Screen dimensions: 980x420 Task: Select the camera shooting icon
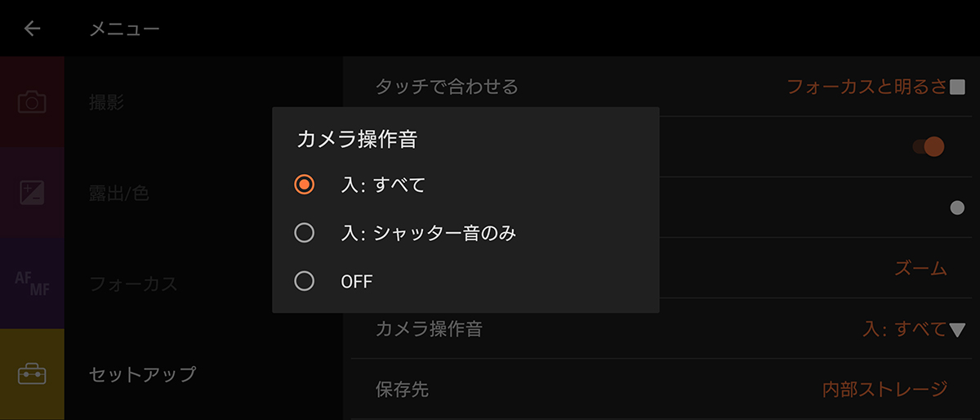(32, 103)
